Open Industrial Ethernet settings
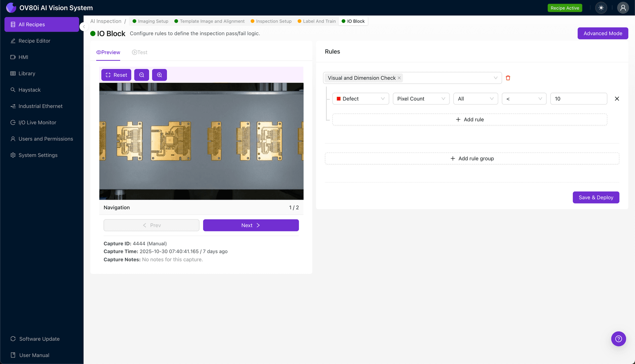Screen dimensions: 635x364 40,106
